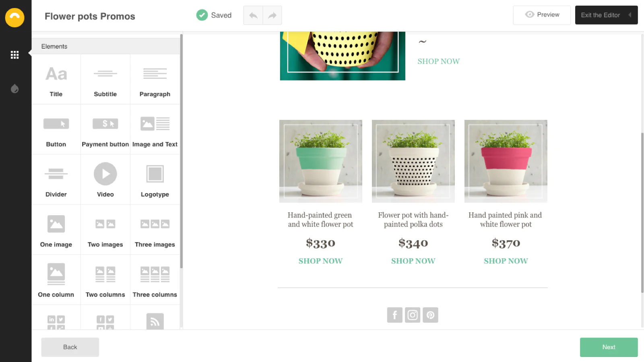Click the undo arrow
Screen dimensions: 644x362
point(253,15)
